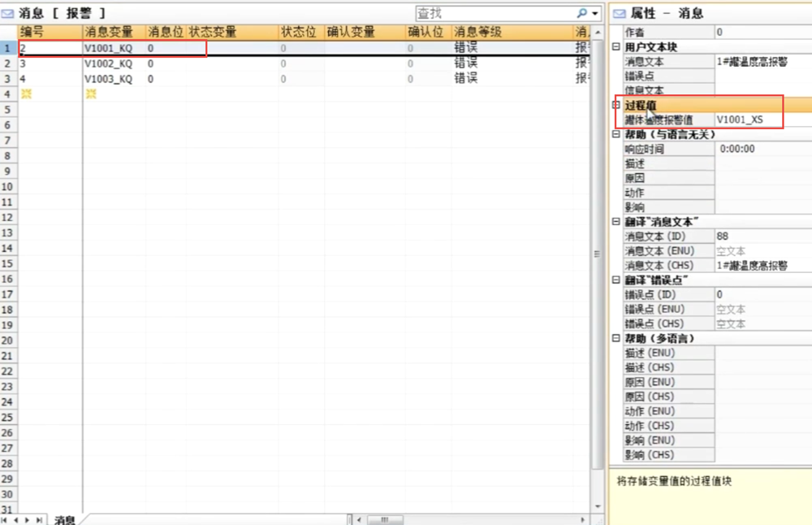The height and width of the screenshot is (525, 812).
Task: Collapse the 帮助（与语言无关）property group
Action: 615,135
